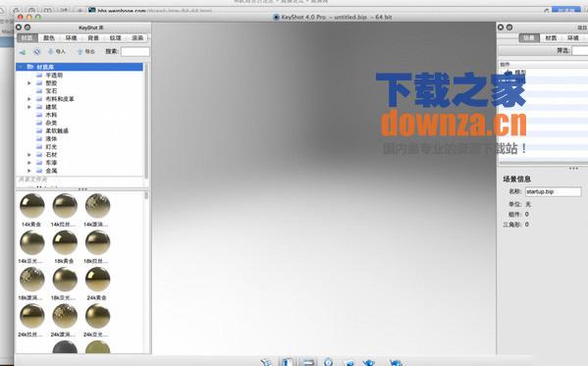Image resolution: width=588 pixels, height=366 pixels.
Task: Switch to project panel 材质 tab
Action: (551, 38)
